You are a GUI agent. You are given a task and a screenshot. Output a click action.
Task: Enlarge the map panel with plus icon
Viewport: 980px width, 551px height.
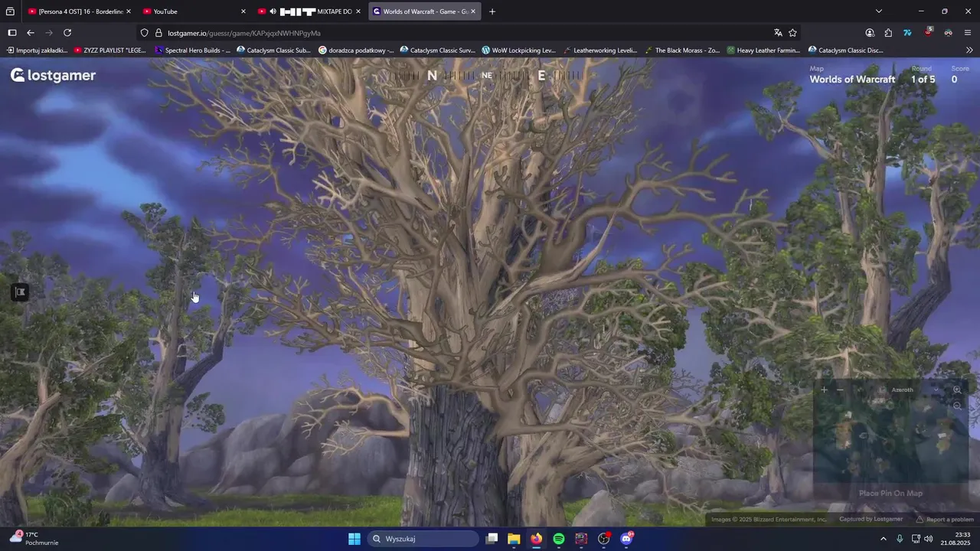coord(824,390)
